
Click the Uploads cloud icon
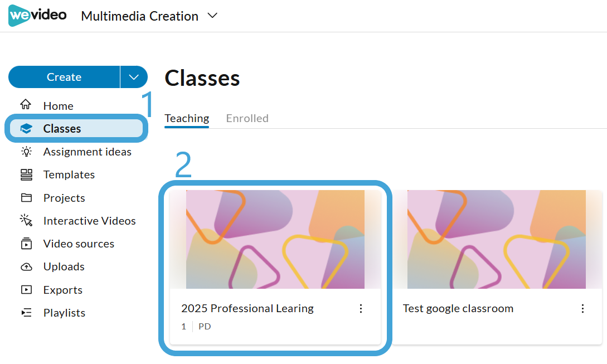pyautogui.click(x=26, y=267)
